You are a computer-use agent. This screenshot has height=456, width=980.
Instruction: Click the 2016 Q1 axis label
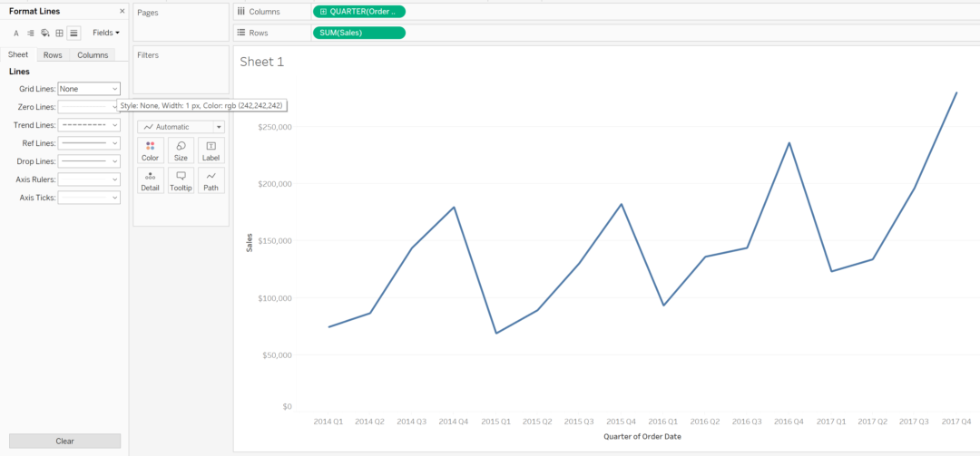pos(663,422)
